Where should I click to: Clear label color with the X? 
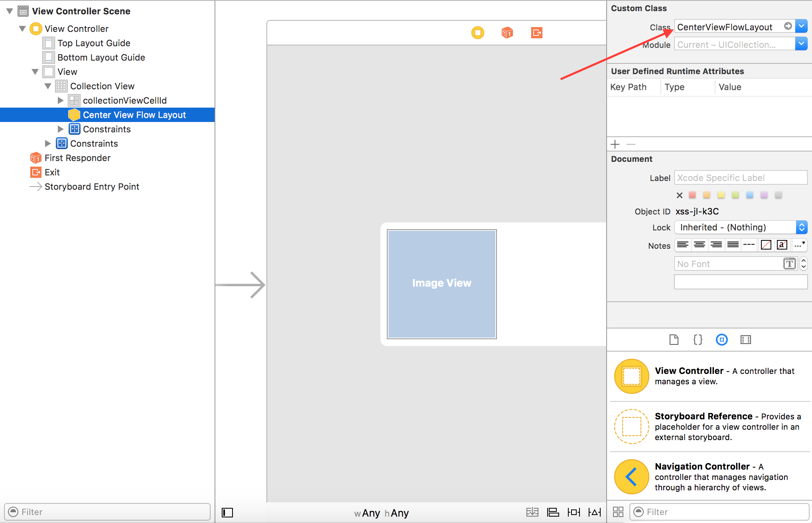(x=680, y=195)
